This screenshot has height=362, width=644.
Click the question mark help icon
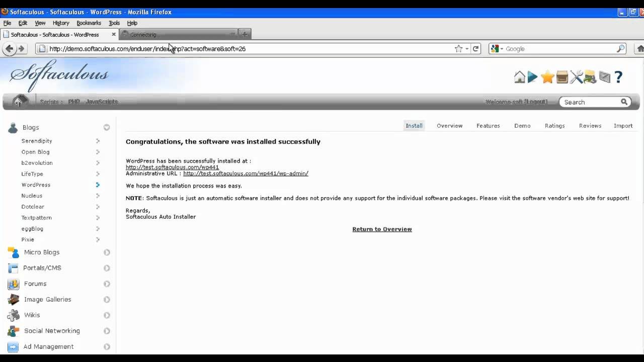618,77
